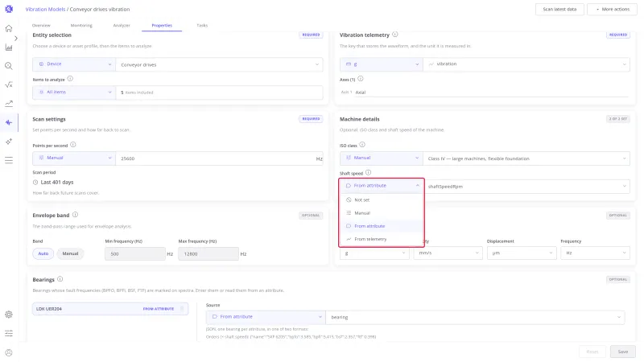Click the app logo in the sidebar

pos(9,9)
